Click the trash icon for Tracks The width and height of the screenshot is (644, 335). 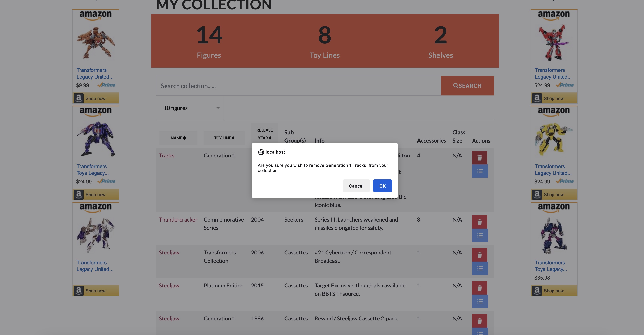coord(479,158)
